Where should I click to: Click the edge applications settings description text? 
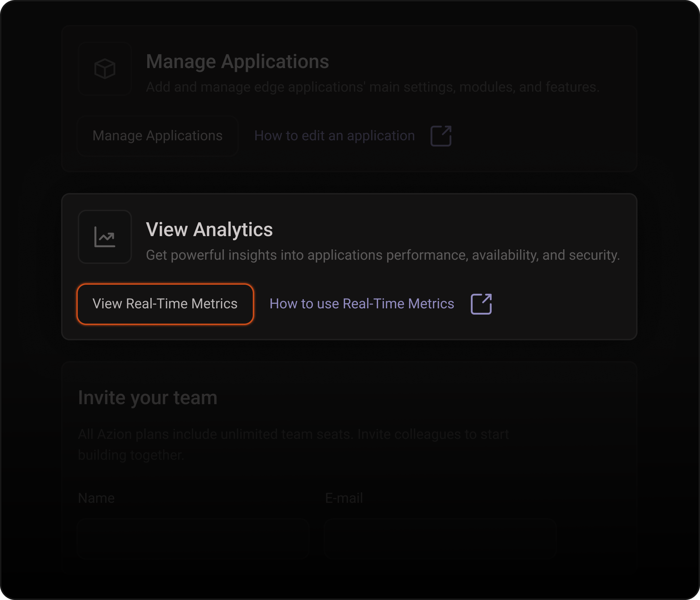click(373, 87)
